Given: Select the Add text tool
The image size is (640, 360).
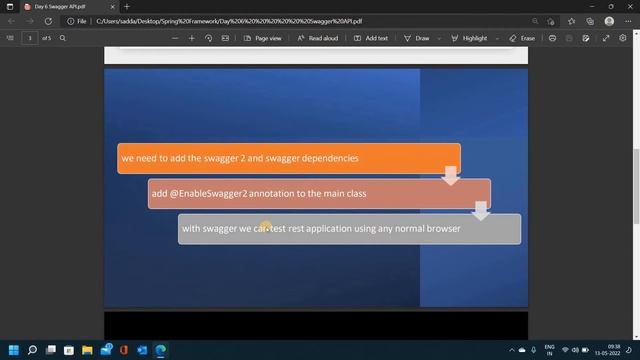Looking at the screenshot, I should [x=371, y=38].
